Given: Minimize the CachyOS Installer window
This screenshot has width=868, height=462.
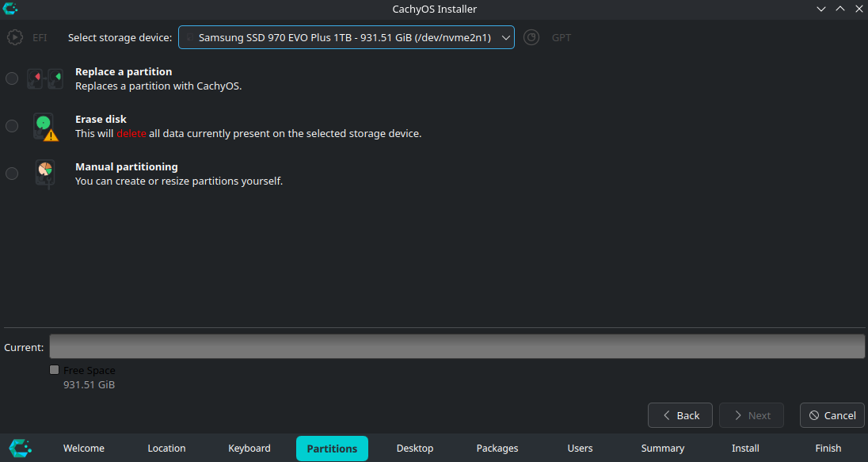Looking at the screenshot, I should pos(821,9).
